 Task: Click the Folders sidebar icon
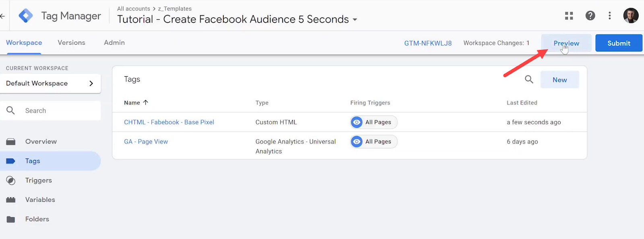pyautogui.click(x=11, y=219)
